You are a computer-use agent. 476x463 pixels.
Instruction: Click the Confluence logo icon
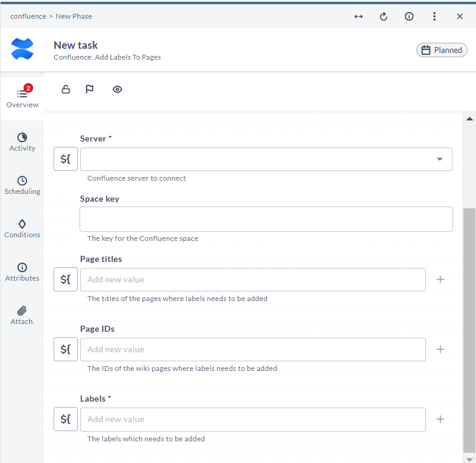(22, 49)
